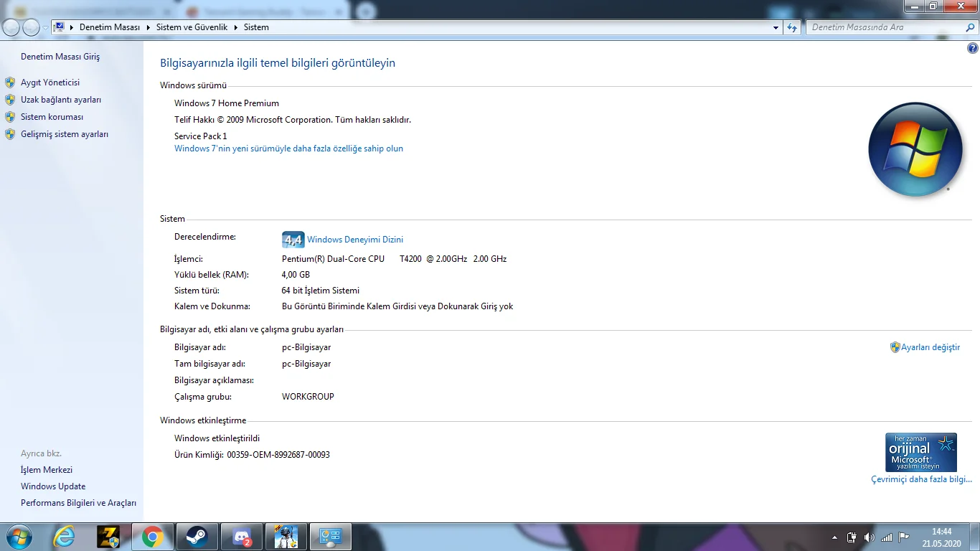The width and height of the screenshot is (980, 551).
Task: Launch Internet Explorer from the taskbar
Action: [65, 537]
